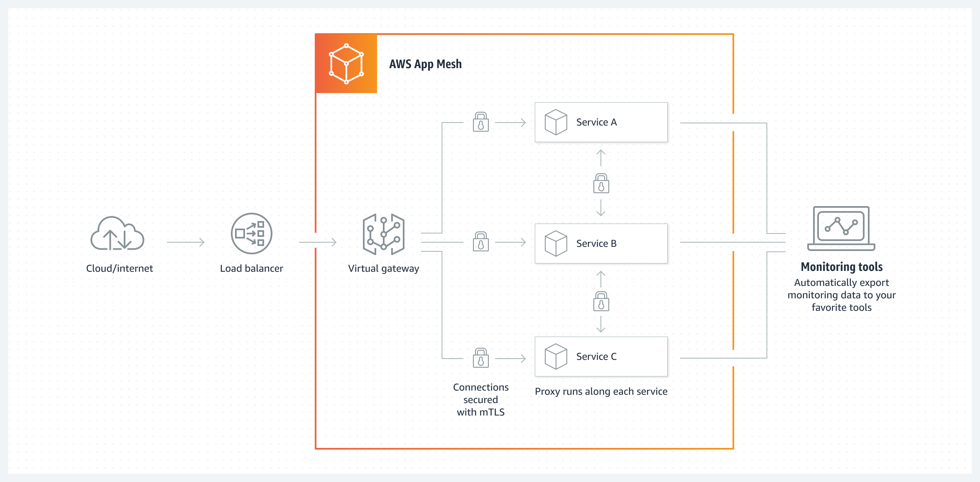Click the Service A cube icon
This screenshot has height=482, width=980.
coord(549,120)
